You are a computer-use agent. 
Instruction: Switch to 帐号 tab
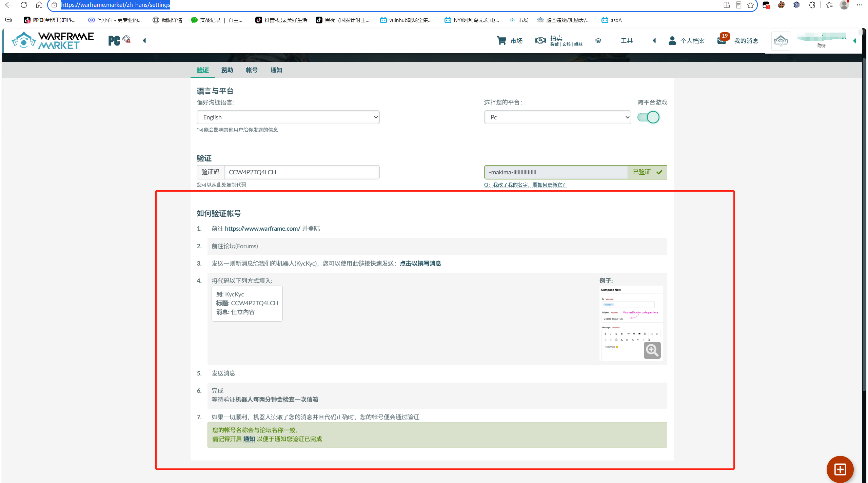[252, 70]
